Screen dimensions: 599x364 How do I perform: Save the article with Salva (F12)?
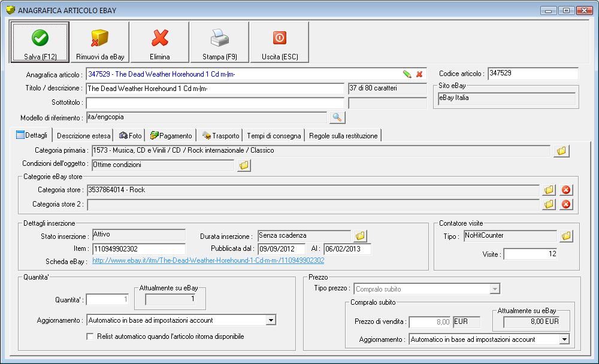point(40,42)
